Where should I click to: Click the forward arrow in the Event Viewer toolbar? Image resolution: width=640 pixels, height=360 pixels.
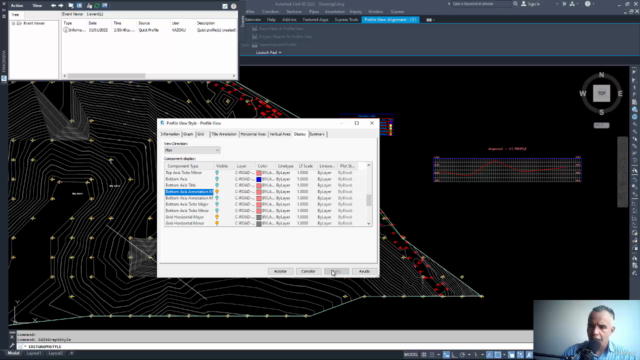(x=61, y=6)
